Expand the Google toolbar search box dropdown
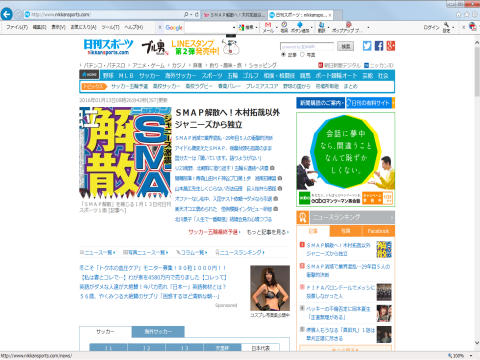Image resolution: width=480 pixels, height=360 pixels. click(234, 28)
